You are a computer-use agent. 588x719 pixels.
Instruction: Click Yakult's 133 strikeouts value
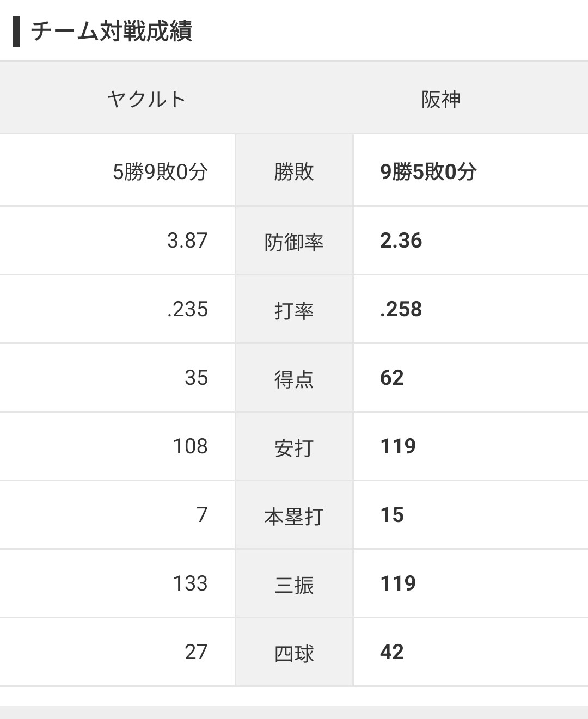coord(191,583)
